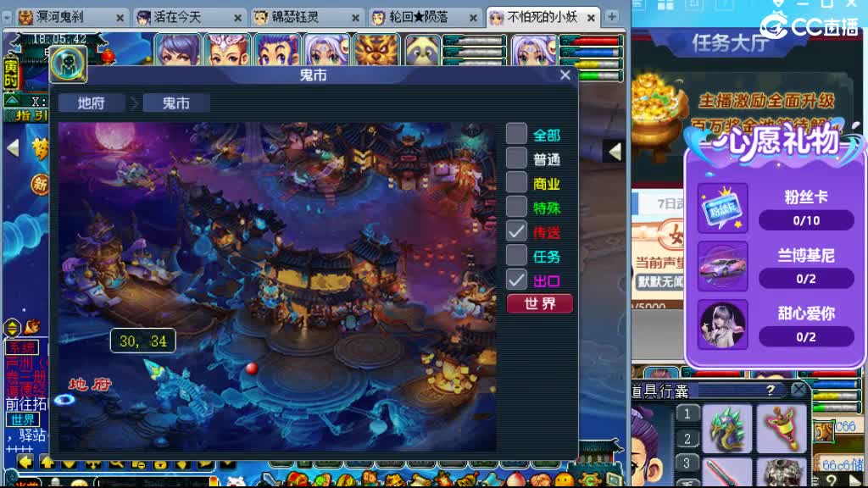Close the 轮回★陨落 tab
Viewport: 868px width, 488px height.
pos(473,19)
